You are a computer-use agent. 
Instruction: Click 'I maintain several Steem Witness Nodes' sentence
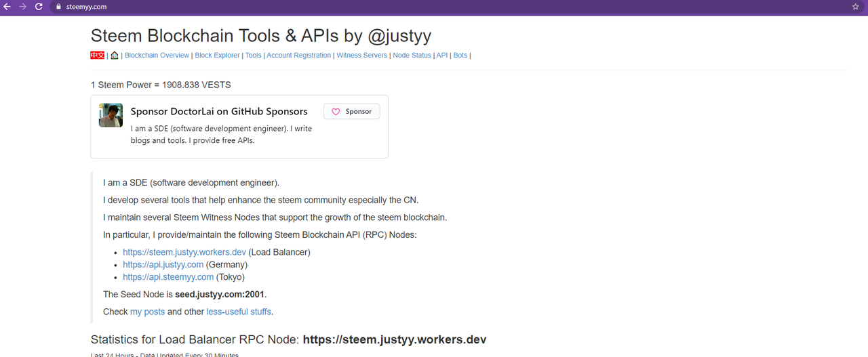275,217
